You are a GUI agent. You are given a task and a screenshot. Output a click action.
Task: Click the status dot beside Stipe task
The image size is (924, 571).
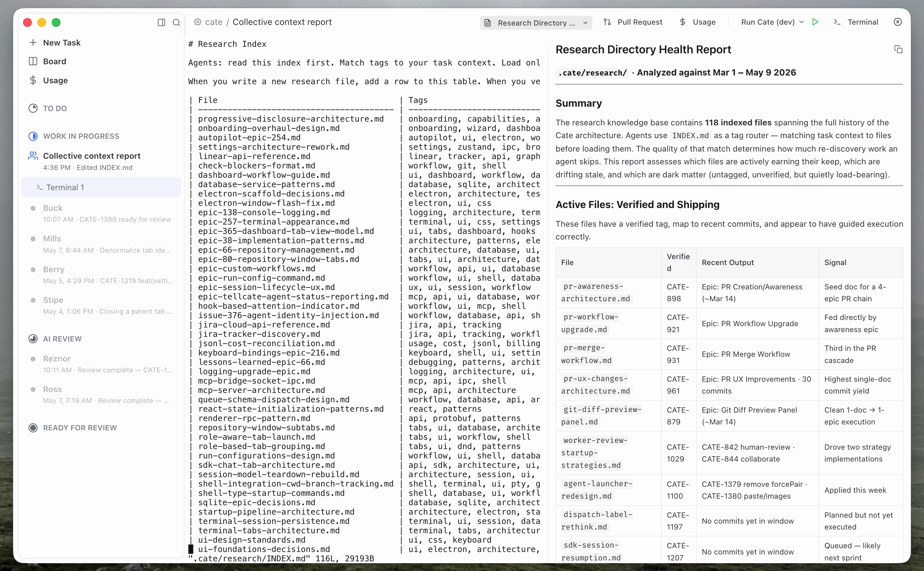pos(33,300)
